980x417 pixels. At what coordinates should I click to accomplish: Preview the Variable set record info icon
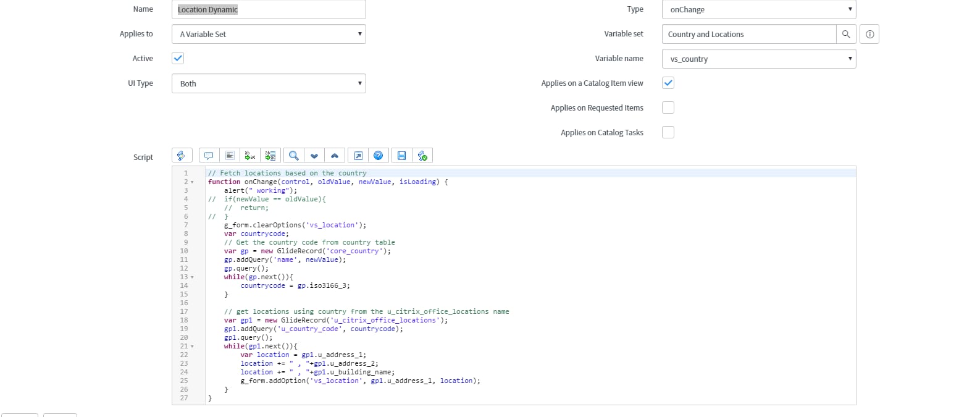[869, 34]
